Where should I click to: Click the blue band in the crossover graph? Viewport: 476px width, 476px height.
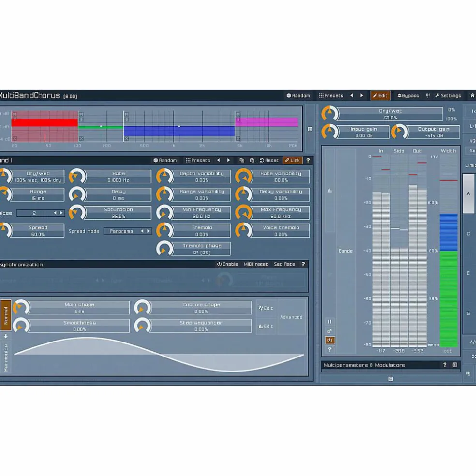pyautogui.click(x=179, y=131)
